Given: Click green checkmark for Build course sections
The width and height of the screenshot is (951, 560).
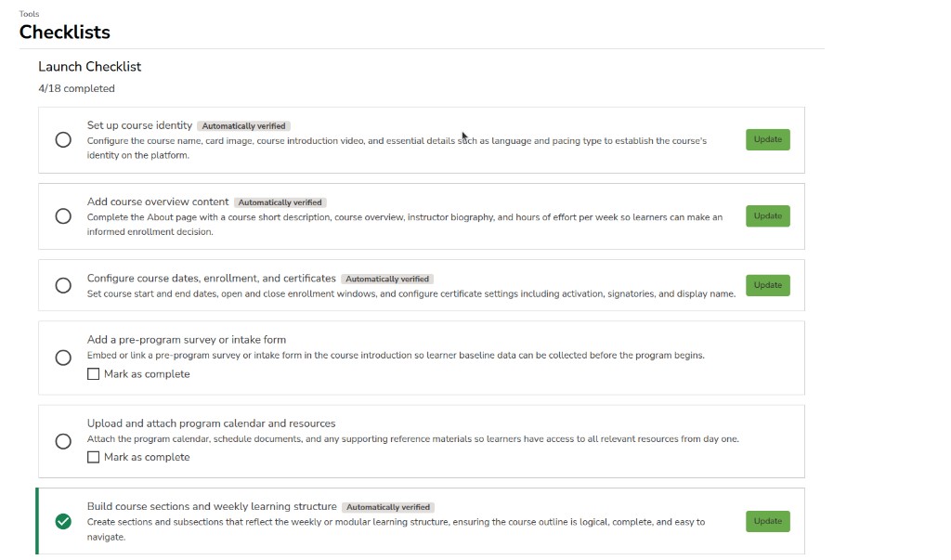Looking at the screenshot, I should point(63,522).
